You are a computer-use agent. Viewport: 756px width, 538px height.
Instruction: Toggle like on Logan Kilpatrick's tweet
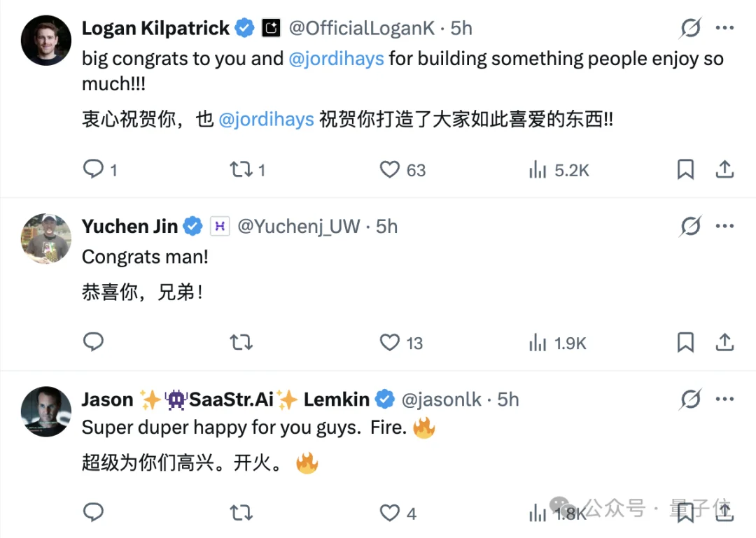[390, 169]
